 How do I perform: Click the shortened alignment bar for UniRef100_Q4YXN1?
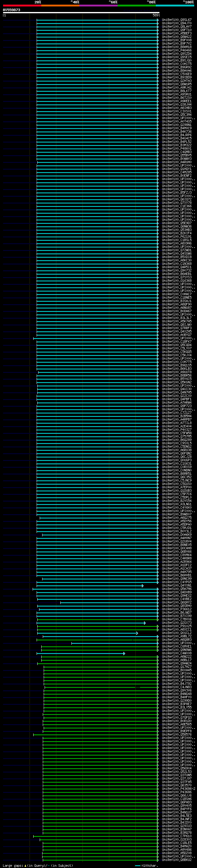point(90,586)
